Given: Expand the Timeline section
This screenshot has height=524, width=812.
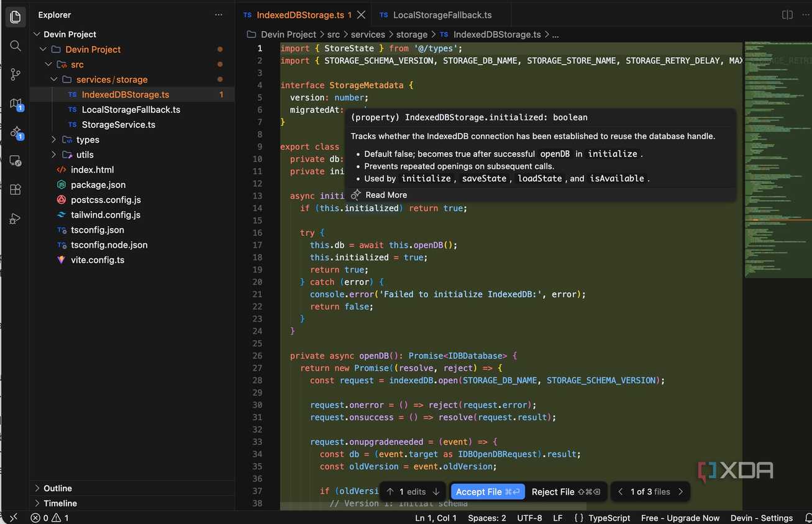Looking at the screenshot, I should click(x=37, y=504).
